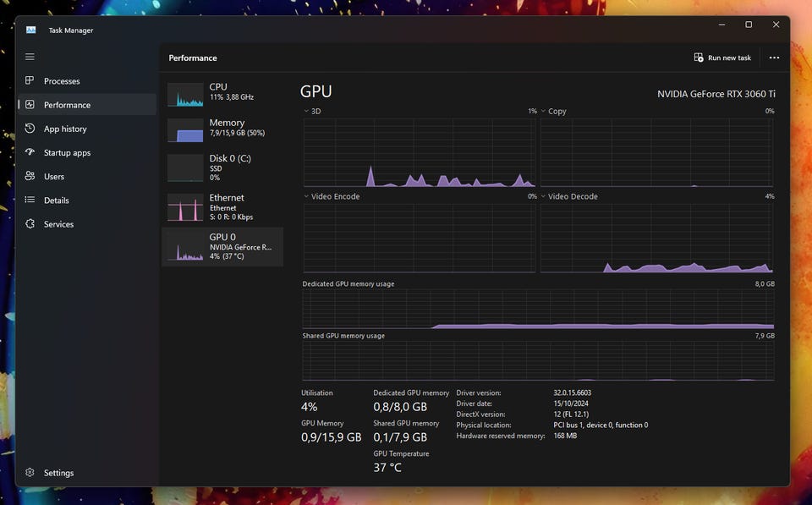The width and height of the screenshot is (812, 505).
Task: Click the 7,9 GB shared graph maximum label
Action: [x=765, y=336]
